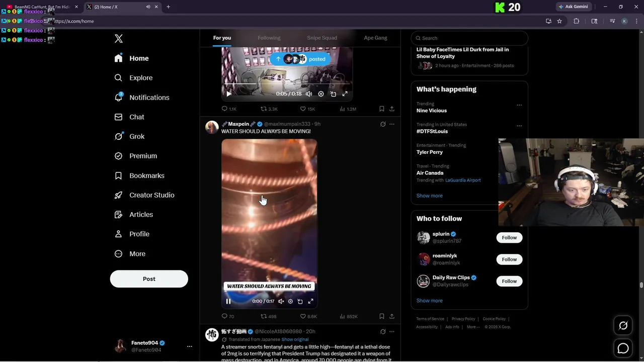This screenshot has height=362, width=644.
Task: Reply to Maxpein post with 70 comments
Action: tap(228, 316)
